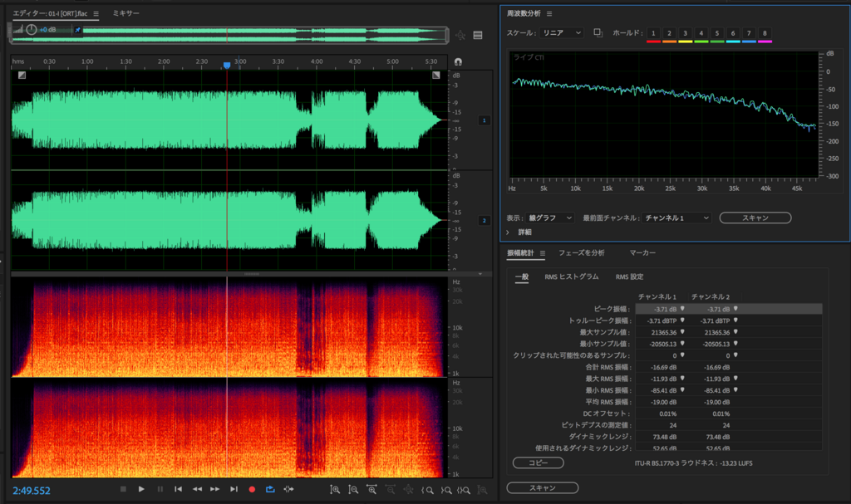
Task: Click the marker beside 最大サンプル値 channel 2 value
Action: (x=735, y=332)
